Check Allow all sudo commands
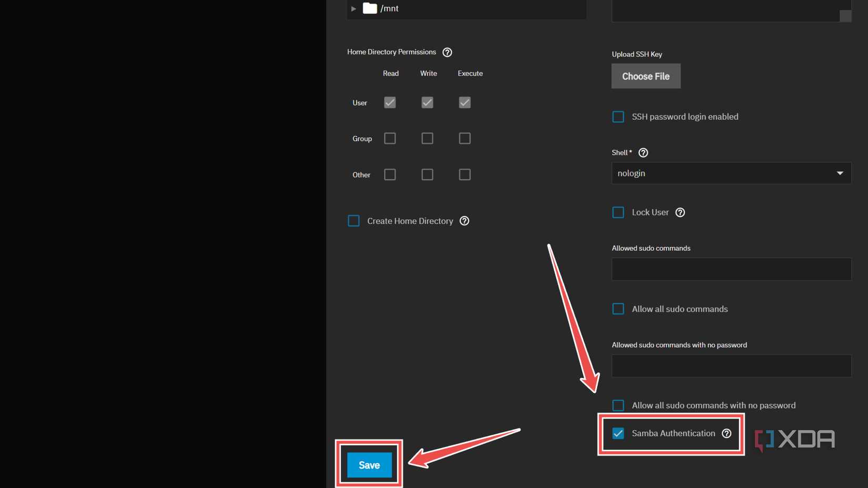 pyautogui.click(x=618, y=309)
